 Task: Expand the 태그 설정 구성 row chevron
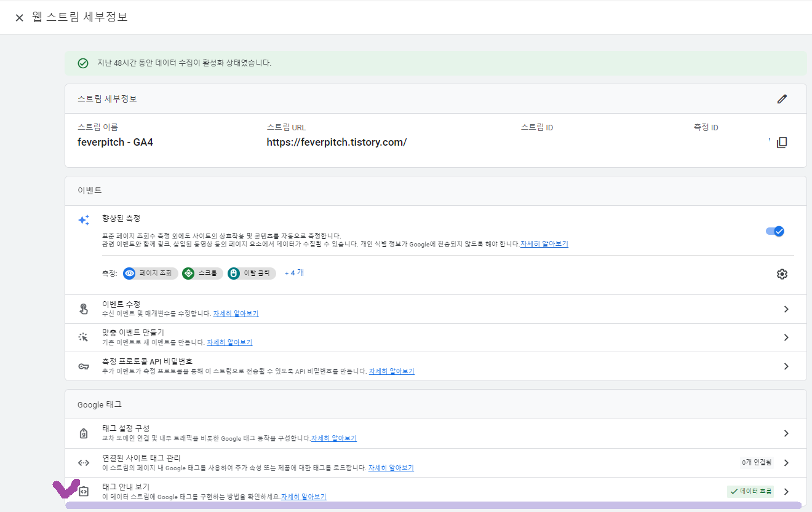[x=786, y=433]
